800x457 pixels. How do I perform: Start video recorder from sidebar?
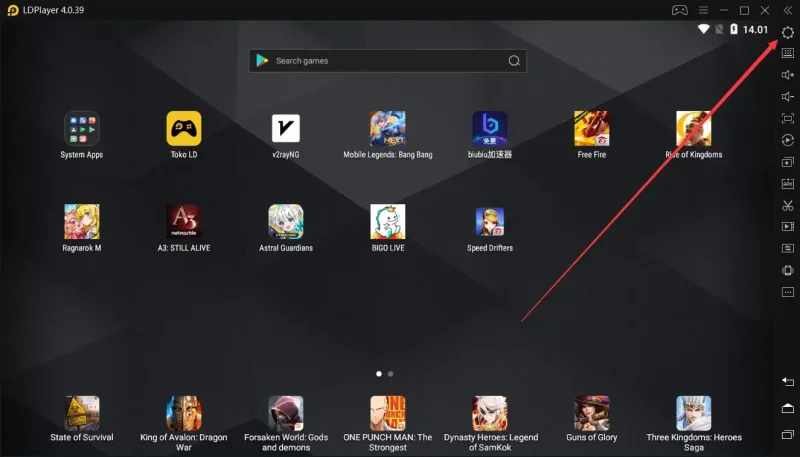(788, 226)
